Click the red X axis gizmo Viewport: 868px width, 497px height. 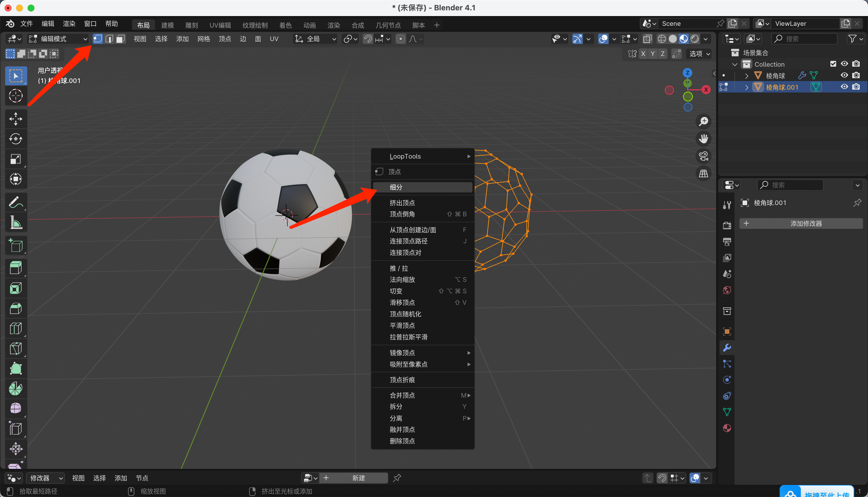click(x=706, y=90)
